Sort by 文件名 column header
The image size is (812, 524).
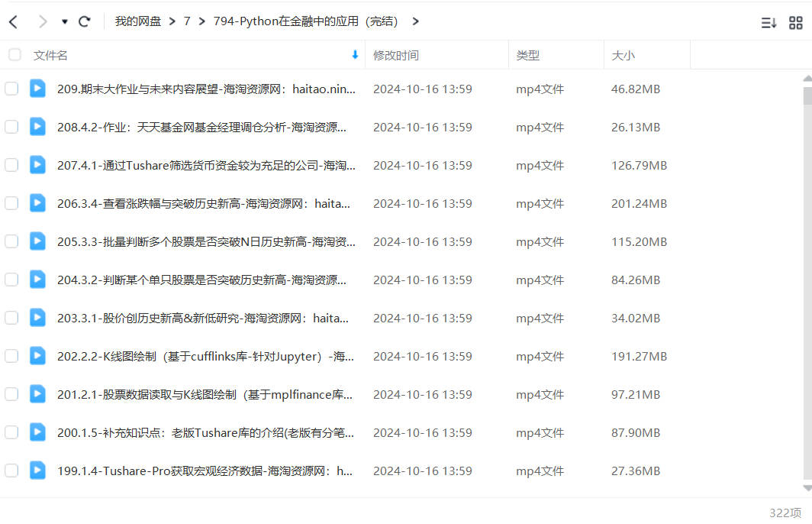[50, 56]
